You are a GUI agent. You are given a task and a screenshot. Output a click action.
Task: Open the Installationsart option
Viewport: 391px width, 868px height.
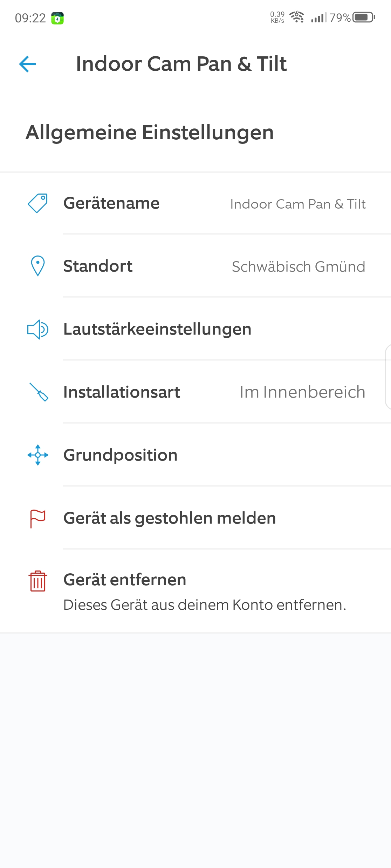(x=122, y=392)
